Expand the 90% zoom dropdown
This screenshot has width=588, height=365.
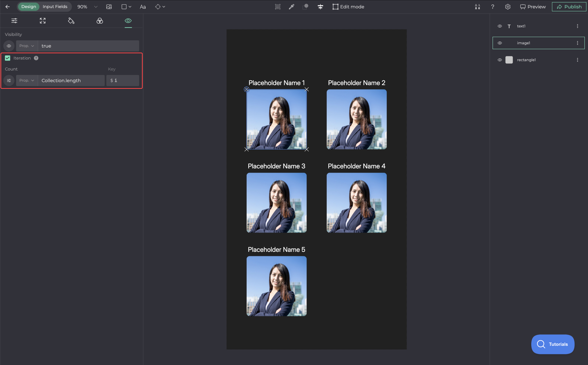click(x=95, y=7)
